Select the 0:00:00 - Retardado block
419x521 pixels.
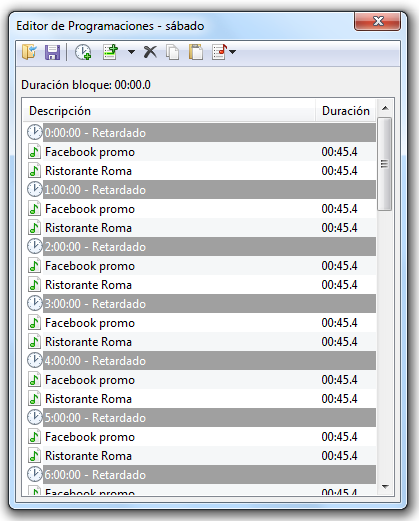click(x=200, y=133)
